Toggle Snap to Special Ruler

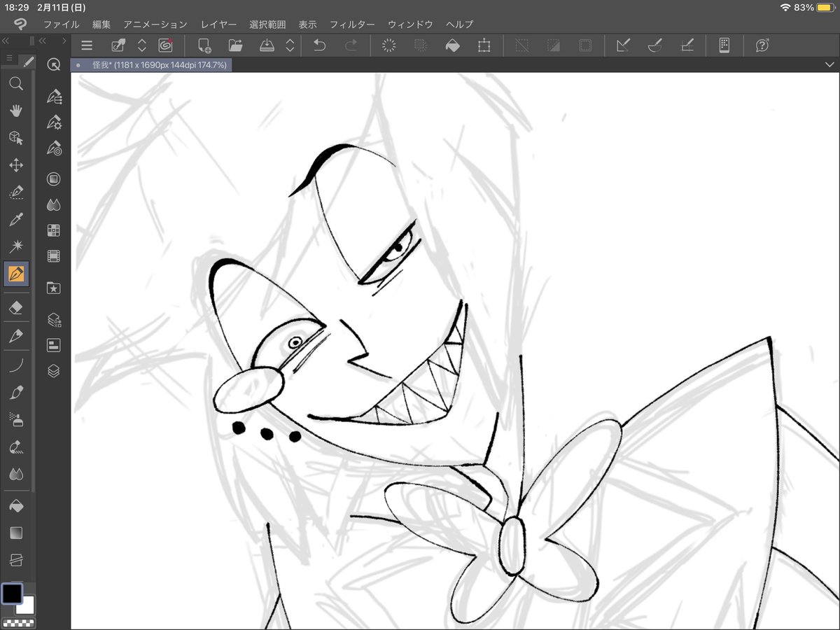pyautogui.click(x=655, y=45)
